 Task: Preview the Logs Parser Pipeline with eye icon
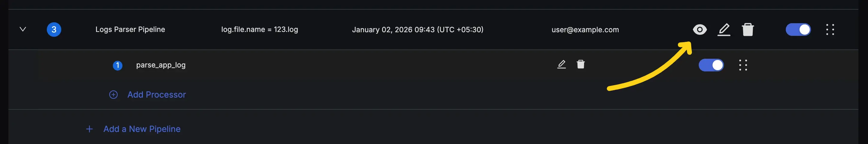tap(700, 30)
